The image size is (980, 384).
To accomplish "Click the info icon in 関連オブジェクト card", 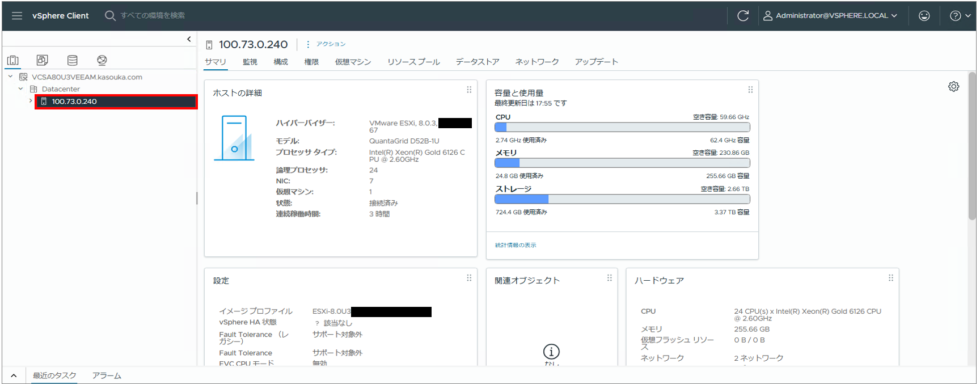I will point(551,352).
